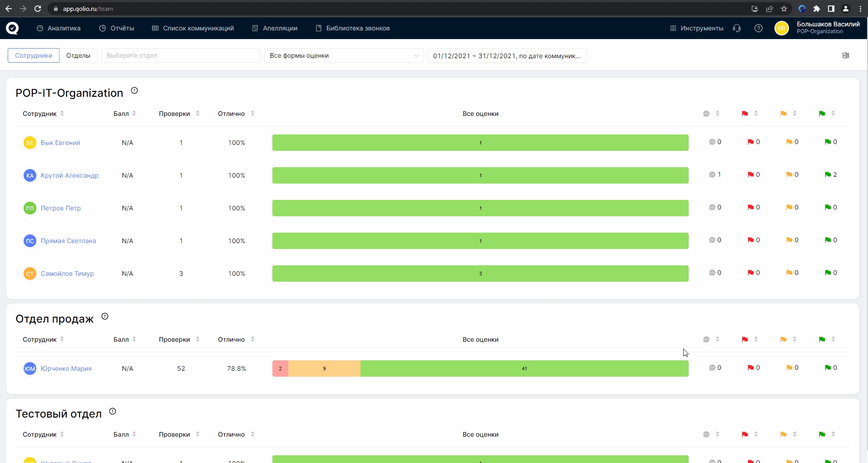Switch view to Отделы

pos(78,55)
